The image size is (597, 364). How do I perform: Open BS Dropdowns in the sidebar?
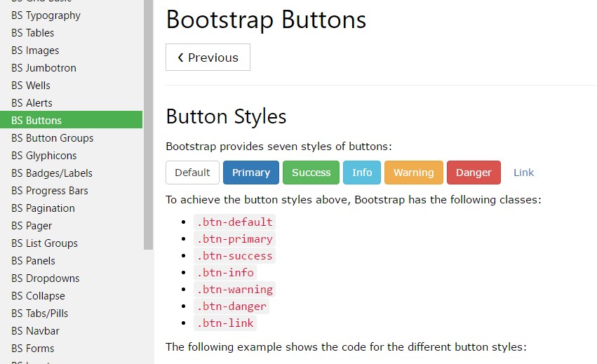71,278
